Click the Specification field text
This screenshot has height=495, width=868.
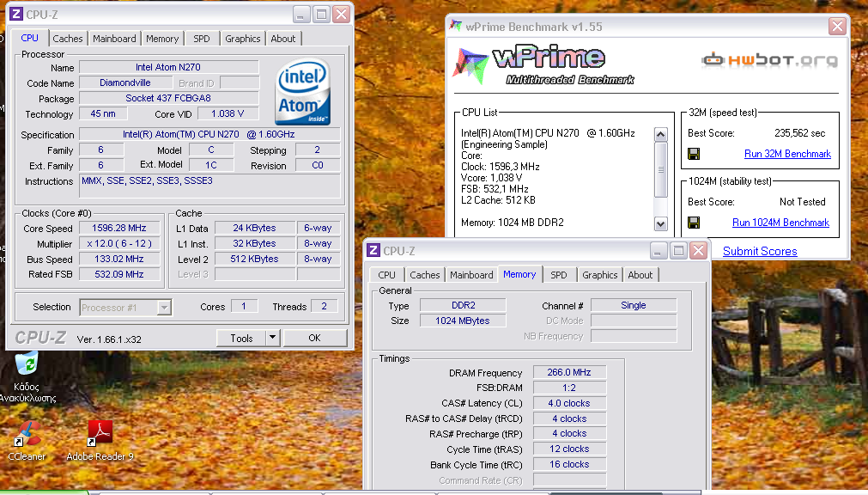[x=209, y=134]
